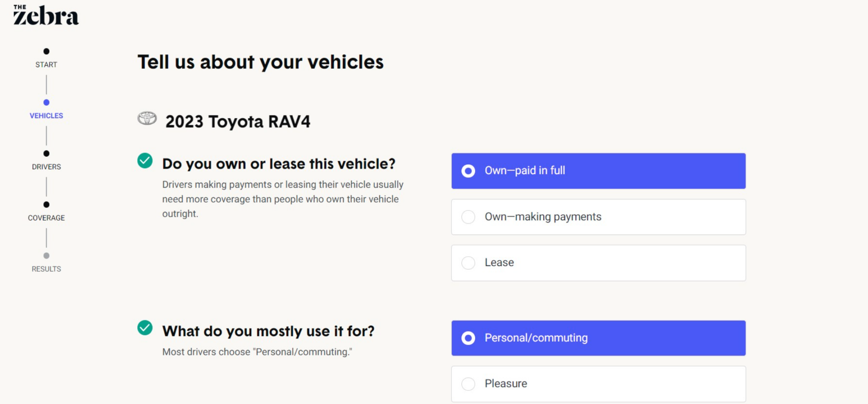Click the Zebra logo
Image resolution: width=868 pixels, height=404 pixels.
(x=45, y=15)
